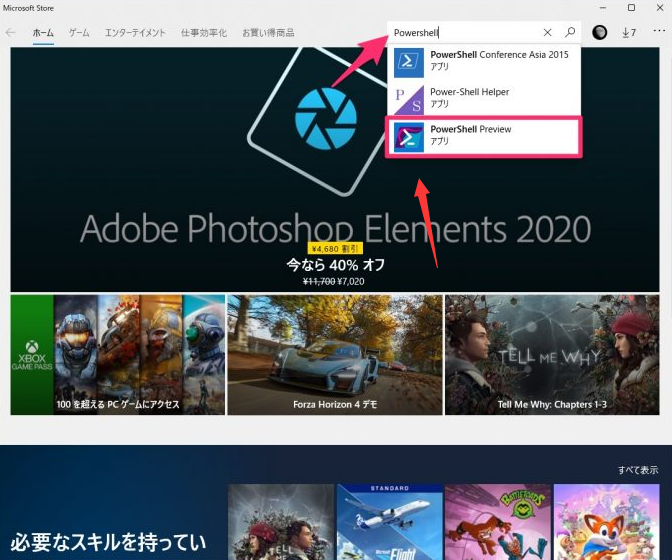
Task: Maximize the Microsoft Store window
Action: click(631, 8)
